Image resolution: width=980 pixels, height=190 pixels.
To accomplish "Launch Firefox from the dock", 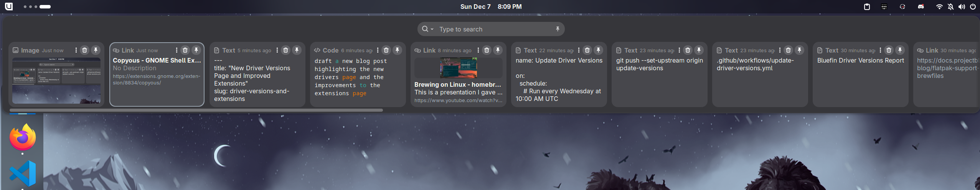I will (x=23, y=137).
